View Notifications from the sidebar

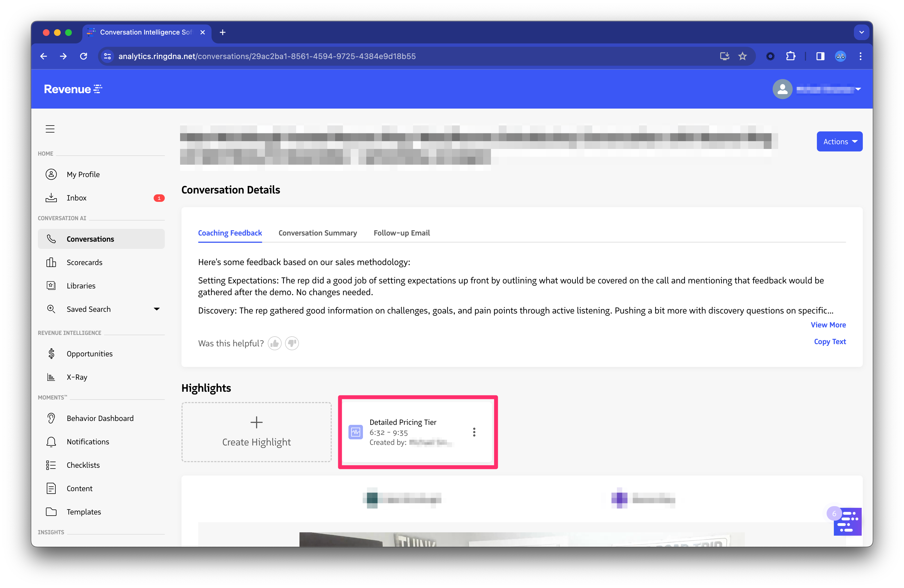coord(88,441)
